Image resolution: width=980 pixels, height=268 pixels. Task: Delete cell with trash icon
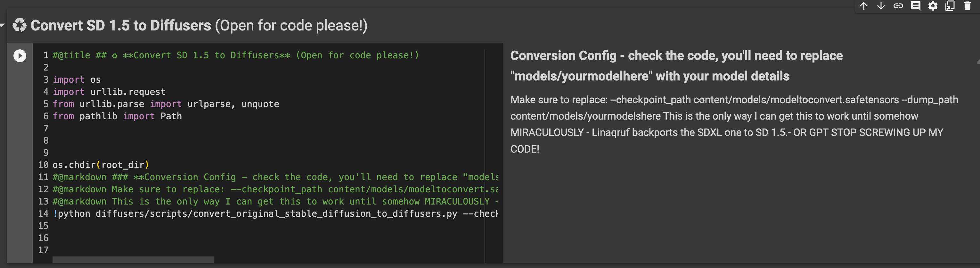tap(967, 6)
